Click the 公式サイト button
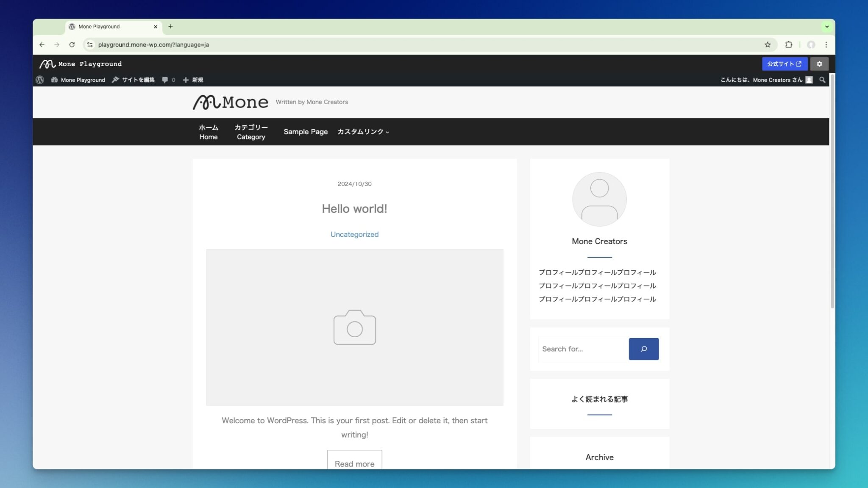 click(784, 64)
